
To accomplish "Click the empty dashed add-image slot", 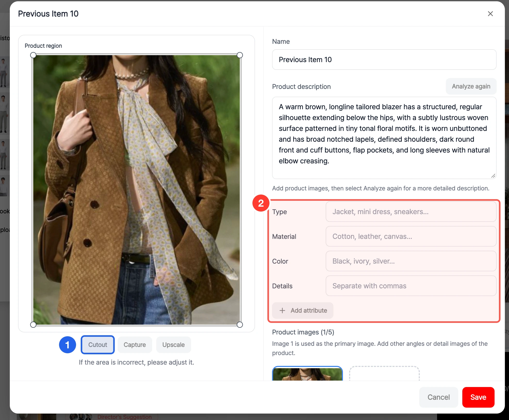I will [384, 374].
